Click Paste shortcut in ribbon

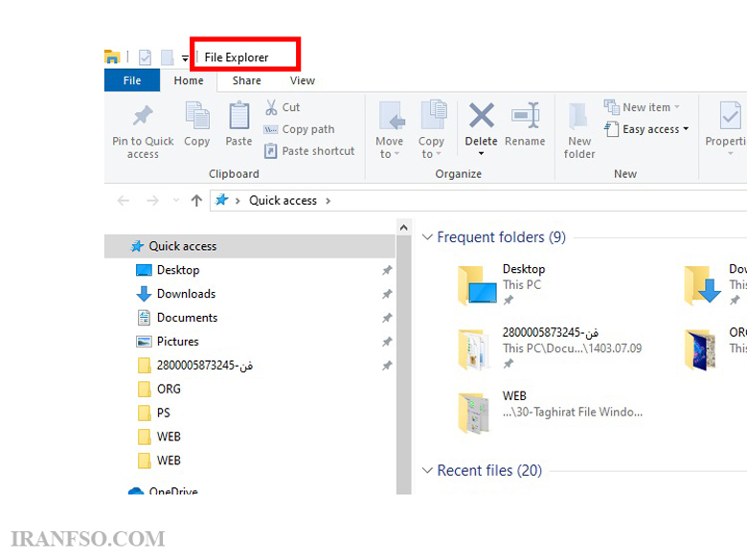(309, 151)
